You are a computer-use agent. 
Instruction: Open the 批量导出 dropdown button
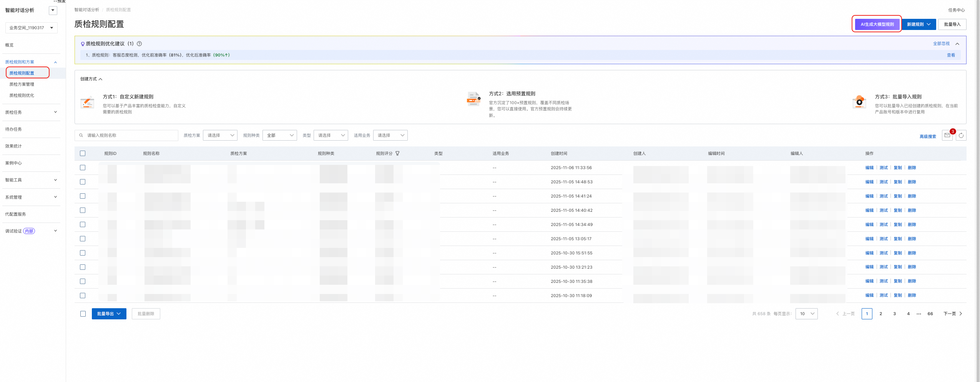[109, 314]
